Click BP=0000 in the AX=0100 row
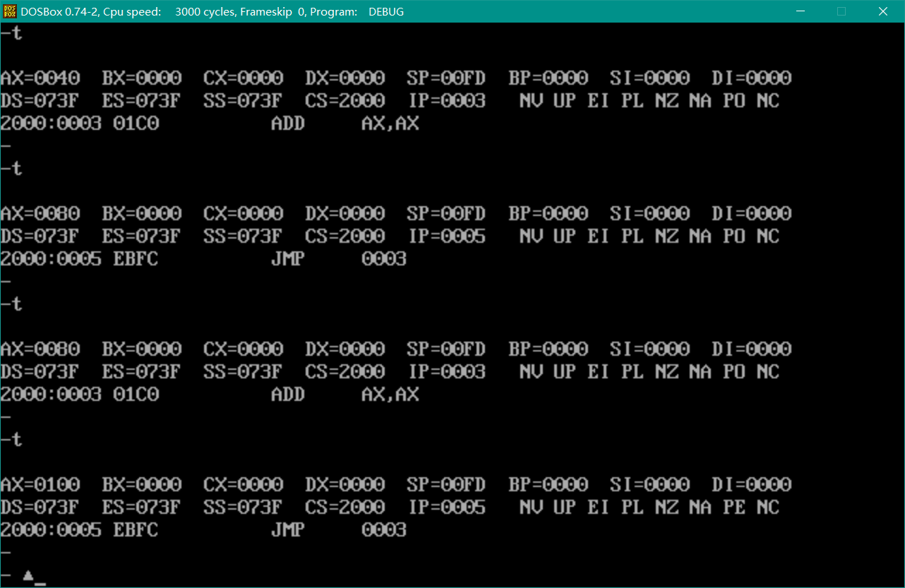This screenshot has height=588, width=905. (x=549, y=484)
